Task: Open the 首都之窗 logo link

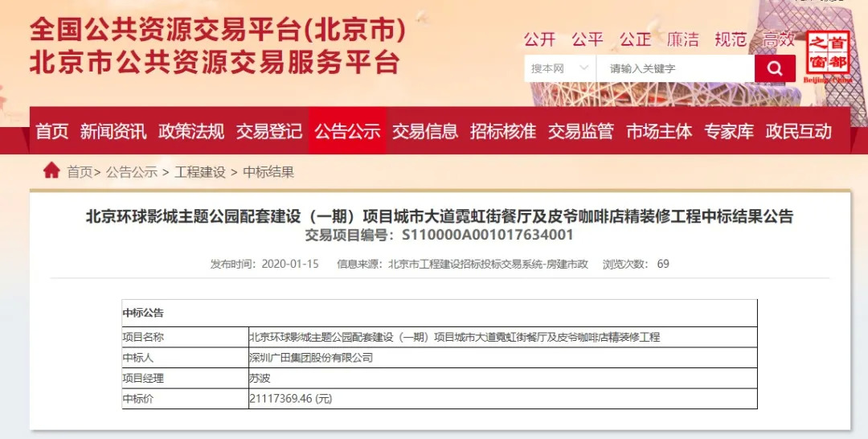Action: tap(828, 57)
